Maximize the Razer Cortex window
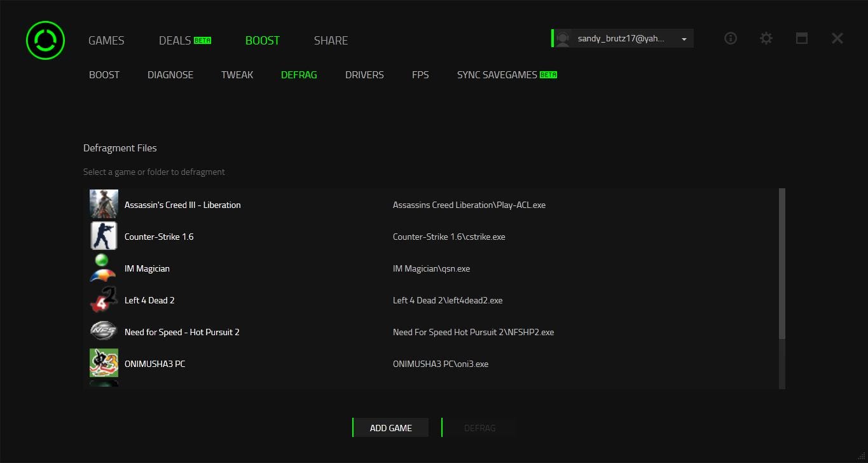This screenshot has height=463, width=868. (x=802, y=38)
